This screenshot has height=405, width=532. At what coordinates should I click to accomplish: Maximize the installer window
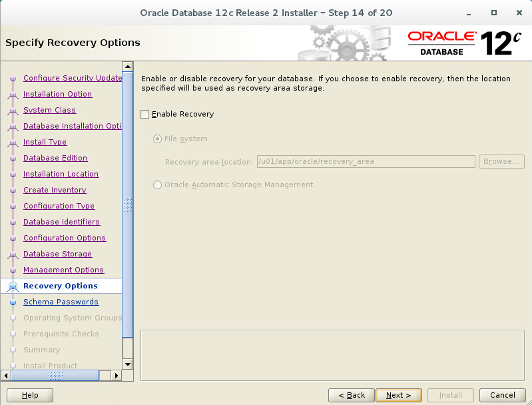[x=494, y=13]
